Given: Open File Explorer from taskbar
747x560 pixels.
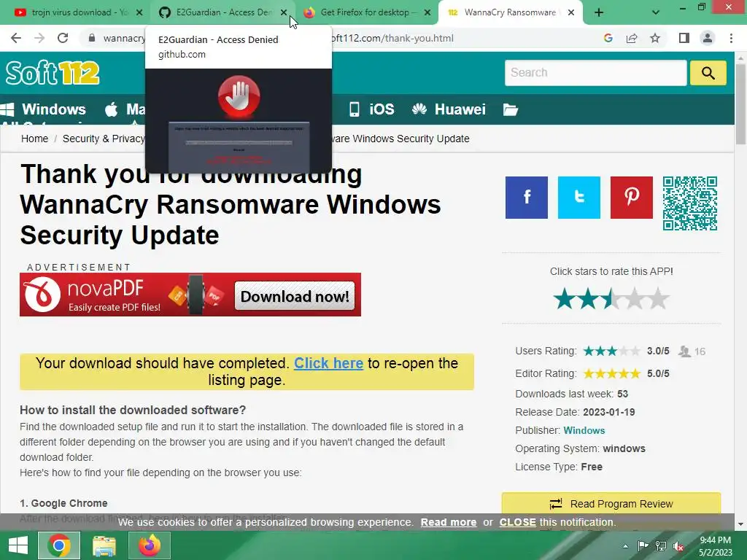Looking at the screenshot, I should tap(104, 545).
